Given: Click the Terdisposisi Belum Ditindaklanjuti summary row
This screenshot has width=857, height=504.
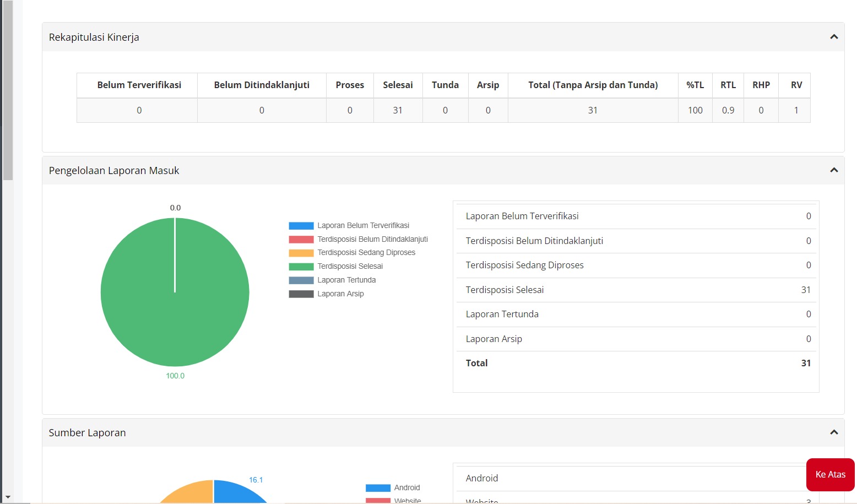Looking at the screenshot, I should point(636,241).
